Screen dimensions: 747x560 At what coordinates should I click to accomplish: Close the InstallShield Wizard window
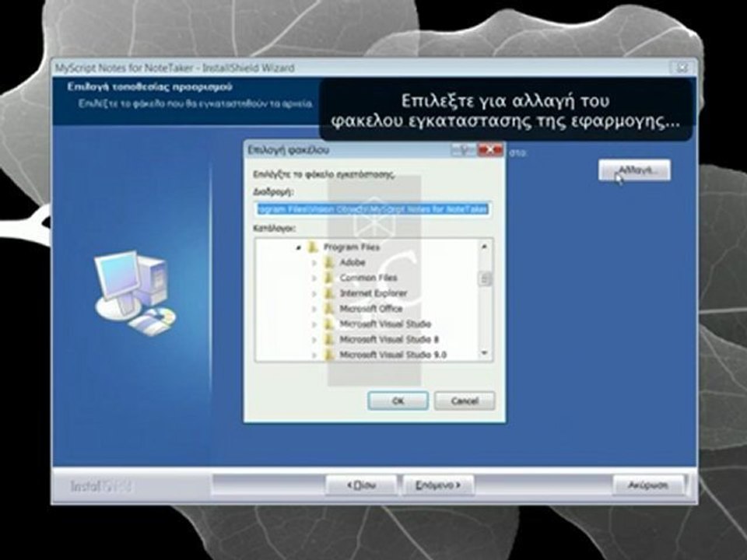[x=682, y=68]
